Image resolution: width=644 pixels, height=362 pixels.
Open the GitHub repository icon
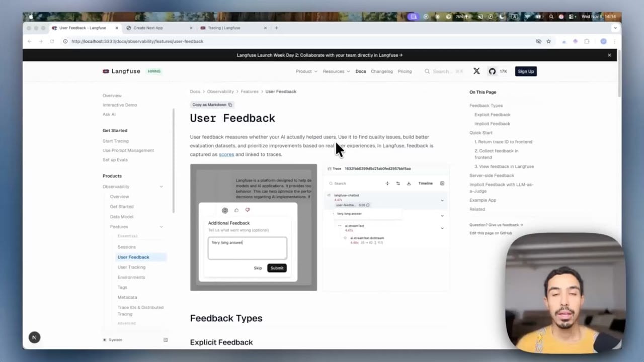[492, 71]
